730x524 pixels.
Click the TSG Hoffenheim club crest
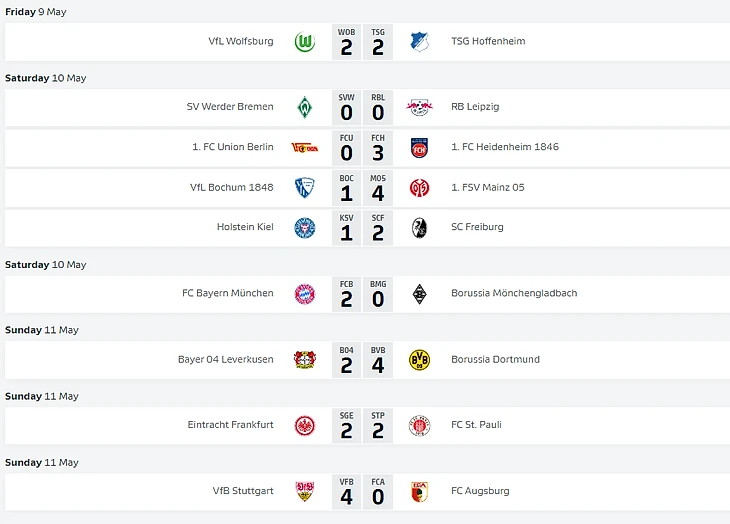pyautogui.click(x=419, y=42)
